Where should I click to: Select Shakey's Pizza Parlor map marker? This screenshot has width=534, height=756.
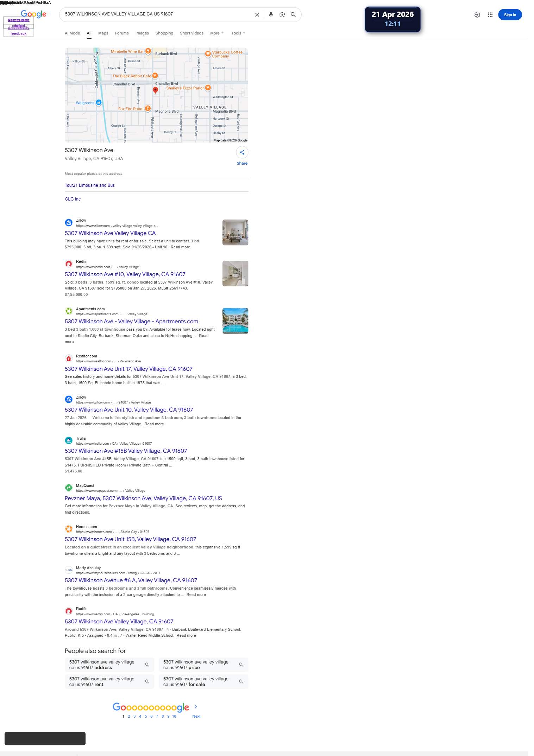208,88
